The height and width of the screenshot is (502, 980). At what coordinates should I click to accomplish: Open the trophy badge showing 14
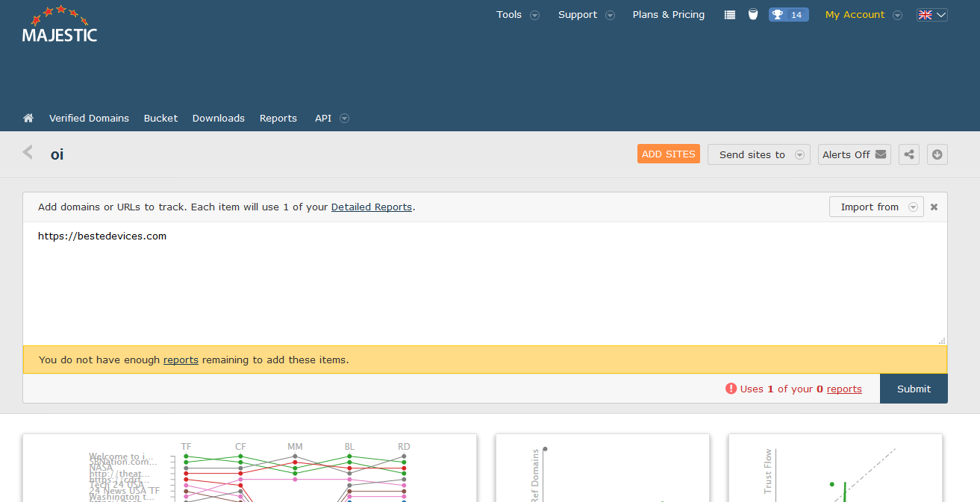click(789, 15)
